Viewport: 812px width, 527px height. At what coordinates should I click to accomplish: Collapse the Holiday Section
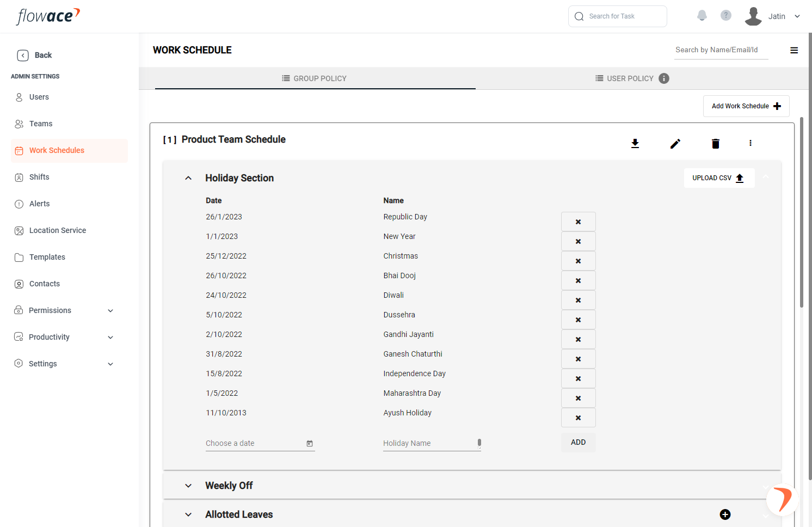pos(188,178)
